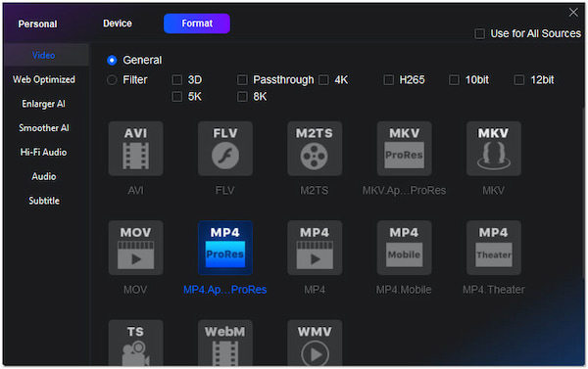Viewport: 588px width, 369px height.
Task: Open Subtitle category in sidebar
Action: (44, 201)
